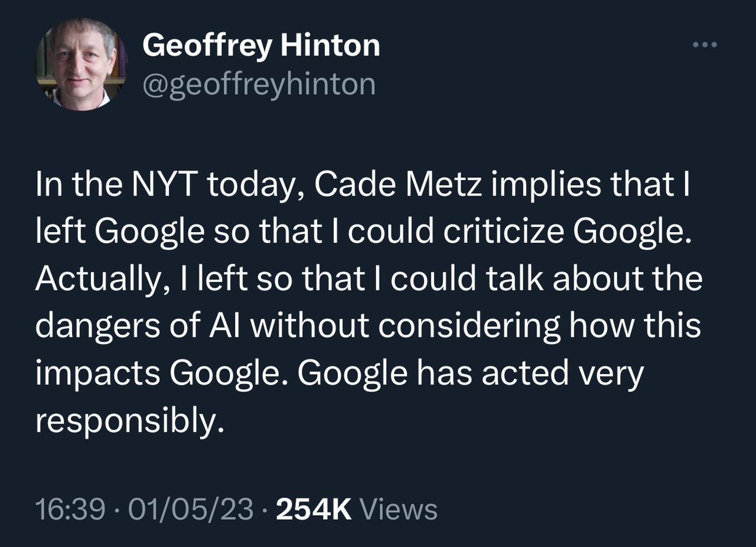Click the final word "responsibly."
The image size is (756, 547).
130,420
